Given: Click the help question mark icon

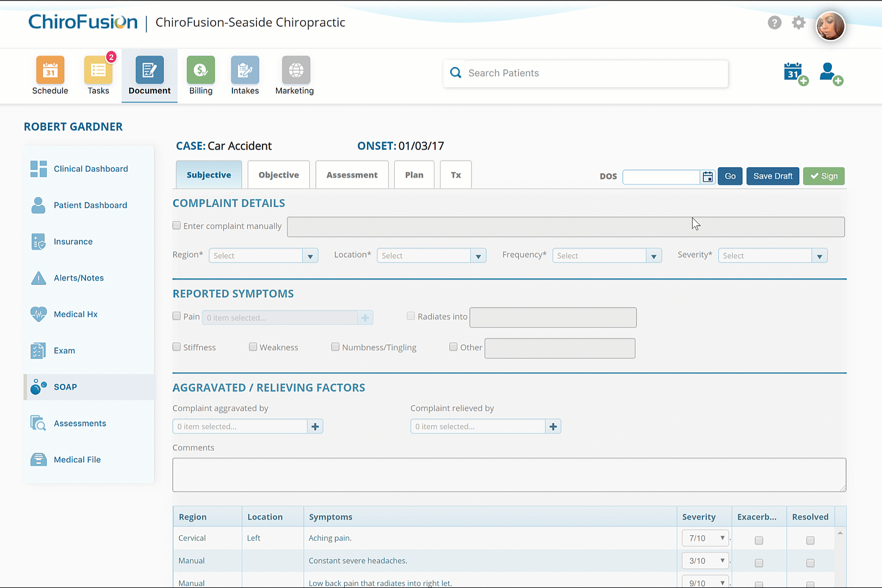Looking at the screenshot, I should tap(775, 22).
